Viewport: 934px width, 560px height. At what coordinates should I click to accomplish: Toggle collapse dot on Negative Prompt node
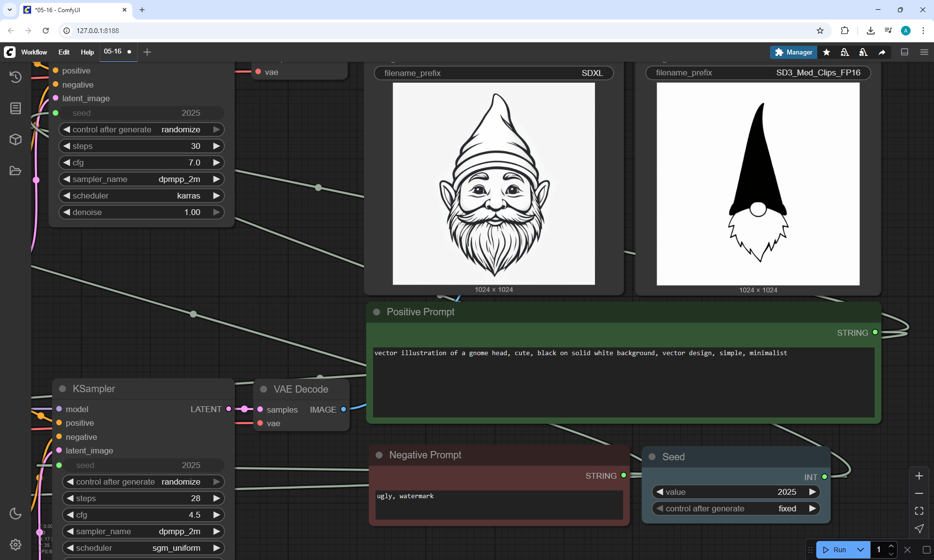[379, 455]
